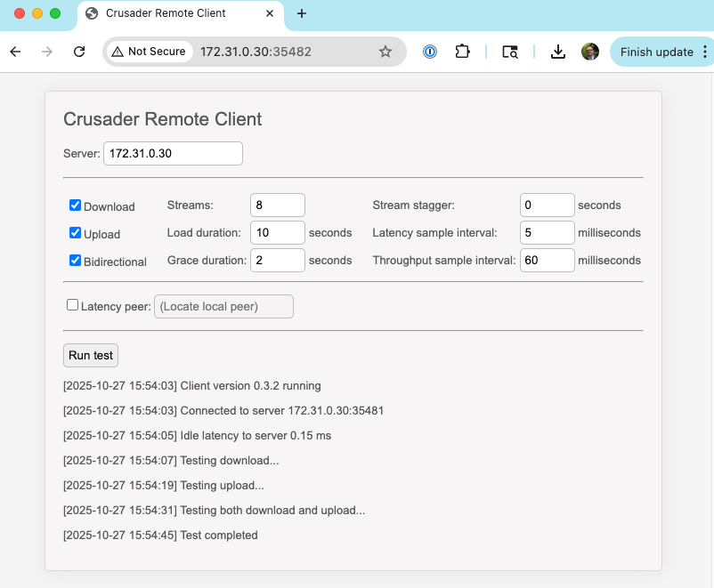The height and width of the screenshot is (588, 714).
Task: Open the browser Downloads icon
Action: (558, 52)
